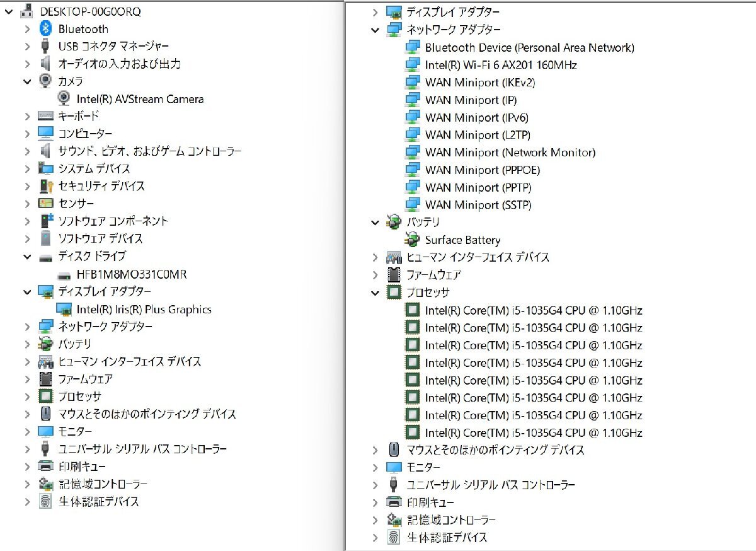Select the WAN Miniport (IPv6) row text
Image resolution: width=756 pixels, height=551 pixels.
[477, 117]
